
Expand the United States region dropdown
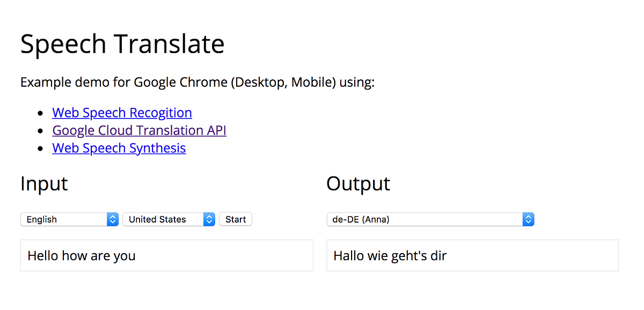[x=169, y=219]
